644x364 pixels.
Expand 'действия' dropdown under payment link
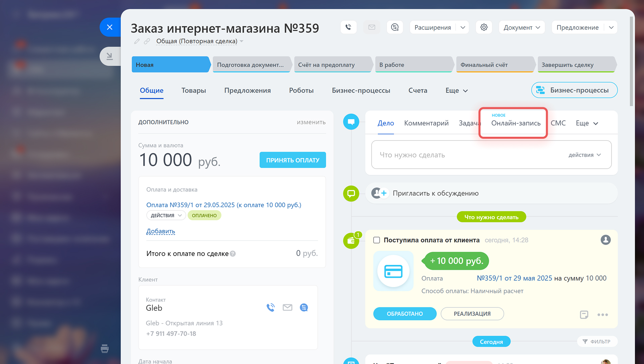coord(166,216)
